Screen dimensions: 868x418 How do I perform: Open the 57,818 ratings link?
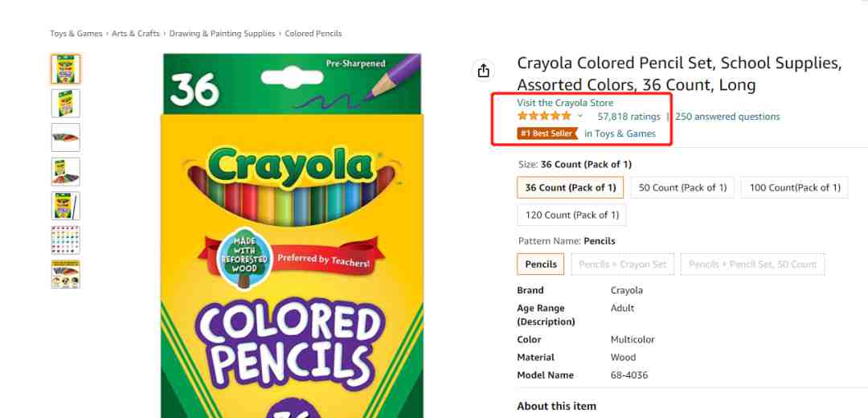pyautogui.click(x=628, y=117)
